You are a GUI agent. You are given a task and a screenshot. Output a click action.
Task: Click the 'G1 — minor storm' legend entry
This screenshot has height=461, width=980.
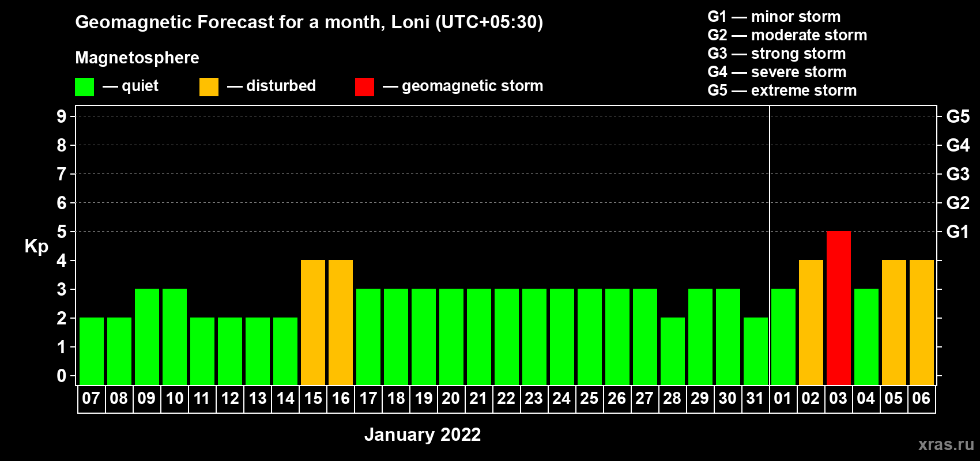(x=774, y=17)
